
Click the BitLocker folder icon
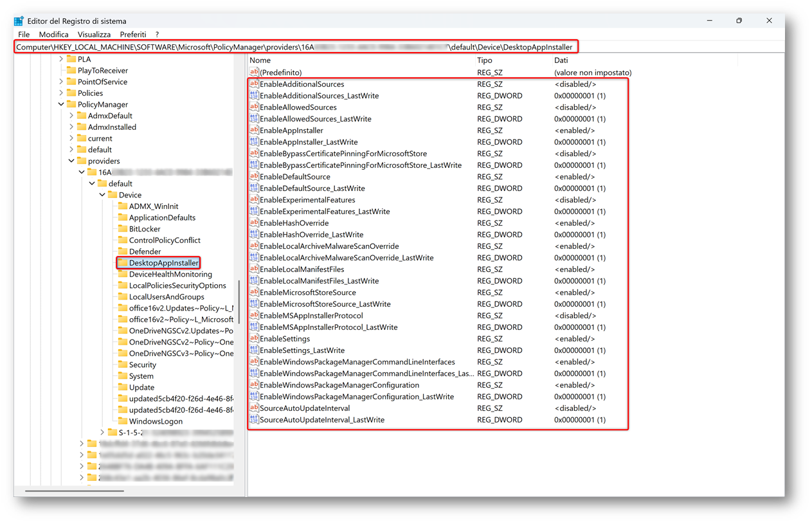[x=123, y=229]
